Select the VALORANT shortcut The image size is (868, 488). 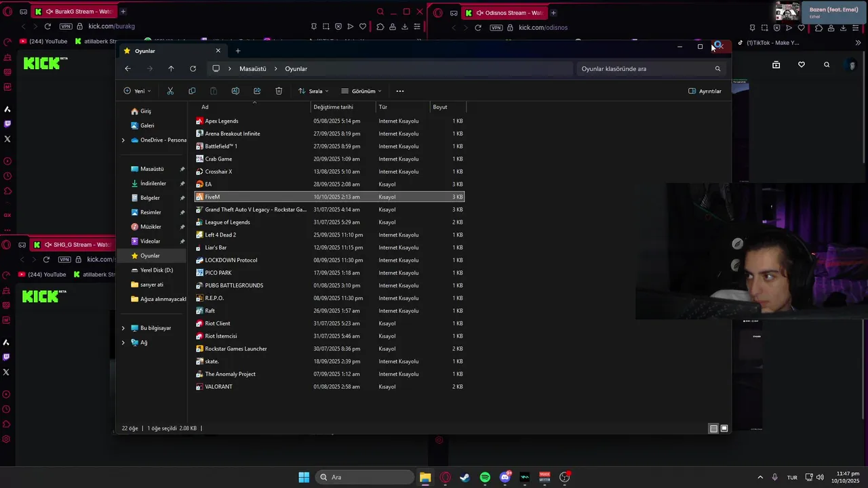coord(330,386)
